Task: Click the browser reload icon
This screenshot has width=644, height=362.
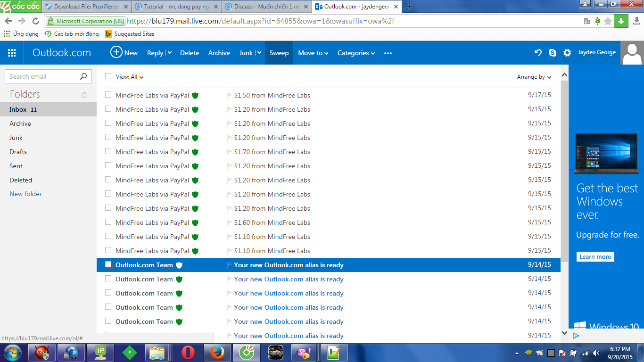Action: point(36,21)
